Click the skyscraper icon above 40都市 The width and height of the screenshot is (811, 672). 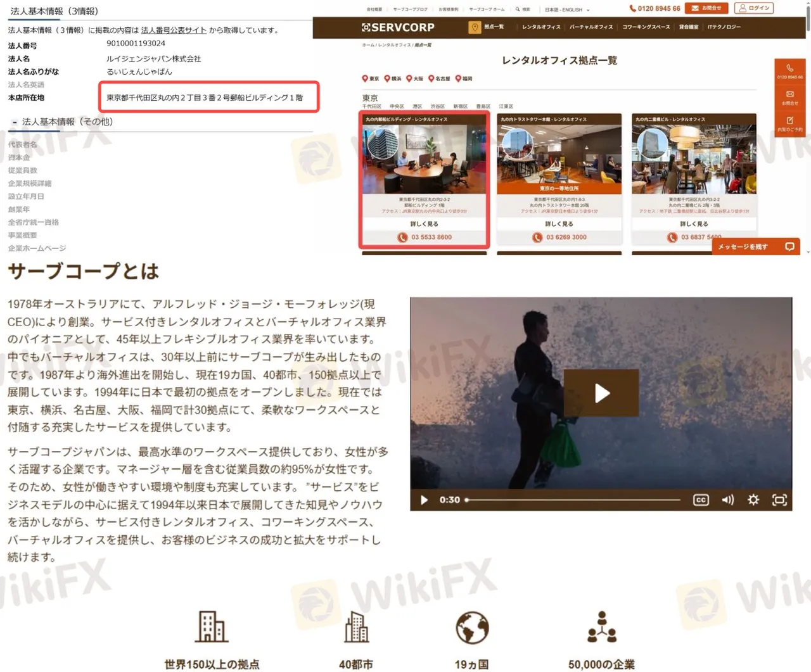tap(356, 627)
